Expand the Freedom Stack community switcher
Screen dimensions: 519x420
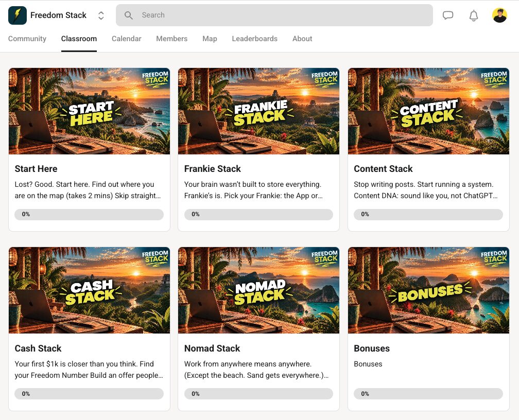101,15
